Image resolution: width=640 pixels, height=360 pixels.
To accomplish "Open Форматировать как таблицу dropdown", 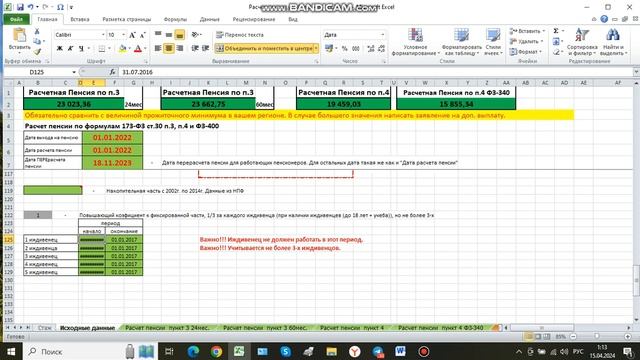I will coord(461,42).
